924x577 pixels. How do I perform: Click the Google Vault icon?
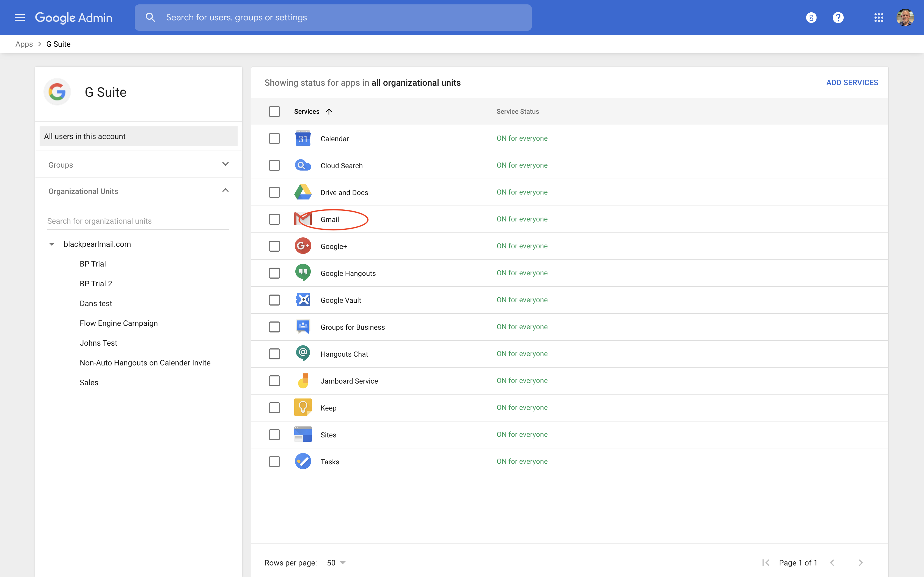coord(303,300)
